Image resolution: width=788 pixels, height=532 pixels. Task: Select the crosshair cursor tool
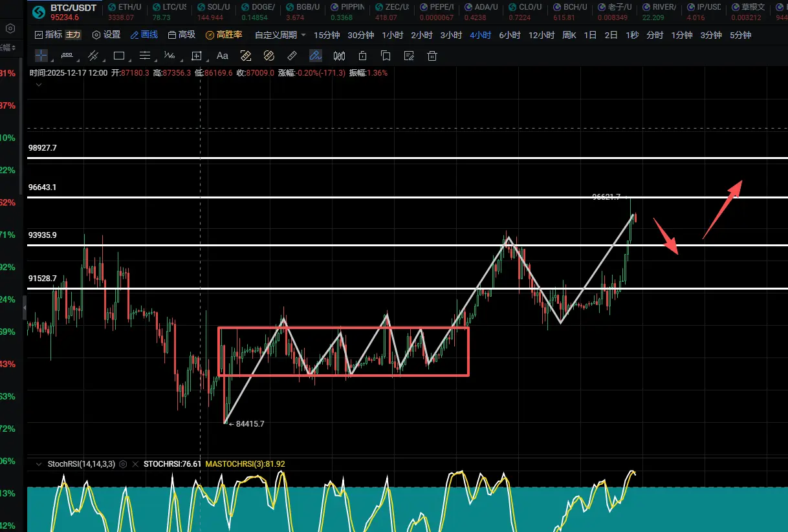(41, 56)
